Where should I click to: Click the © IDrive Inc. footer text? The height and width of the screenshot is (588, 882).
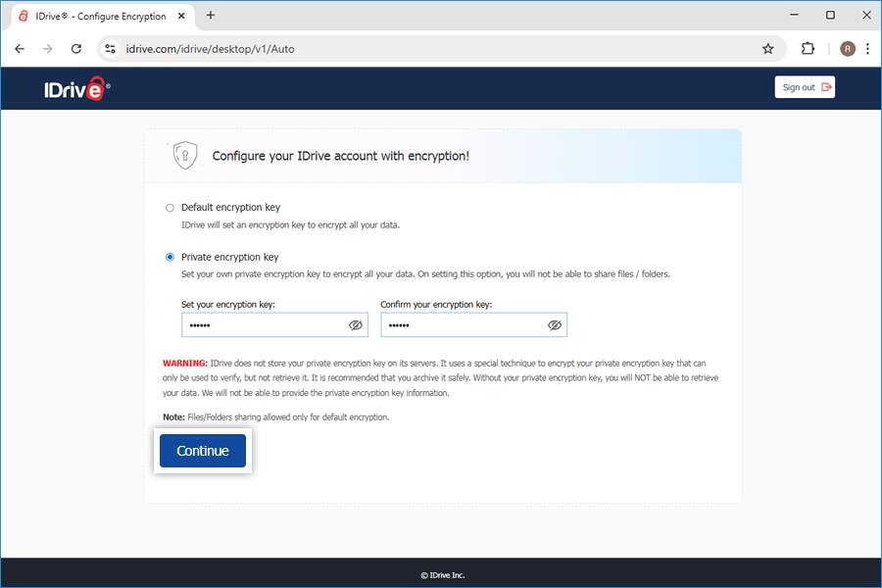tap(443, 575)
